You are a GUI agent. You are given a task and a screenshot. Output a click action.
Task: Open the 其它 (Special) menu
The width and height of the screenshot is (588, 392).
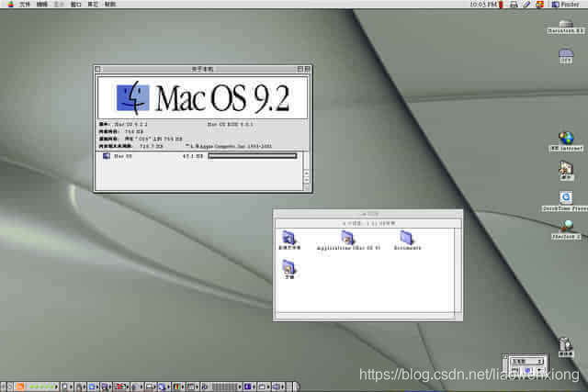[x=93, y=5]
